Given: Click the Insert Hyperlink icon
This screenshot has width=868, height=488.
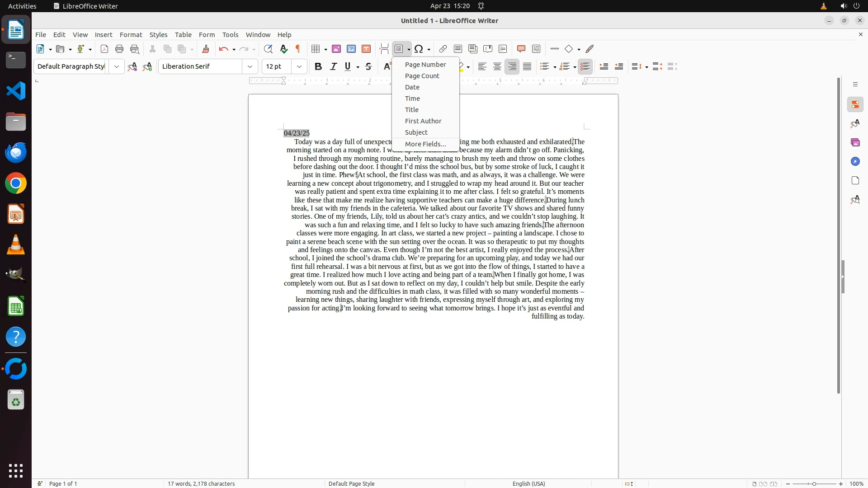Looking at the screenshot, I should tap(443, 49).
